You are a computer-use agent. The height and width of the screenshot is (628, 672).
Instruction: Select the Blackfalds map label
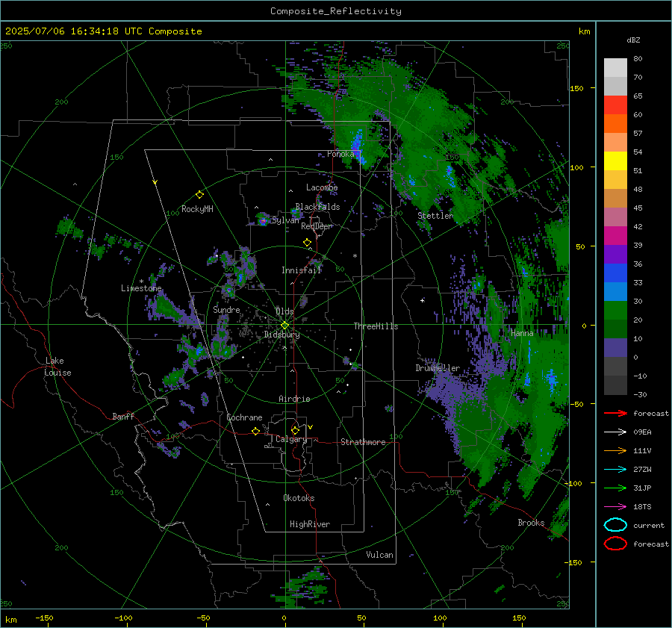point(317,207)
